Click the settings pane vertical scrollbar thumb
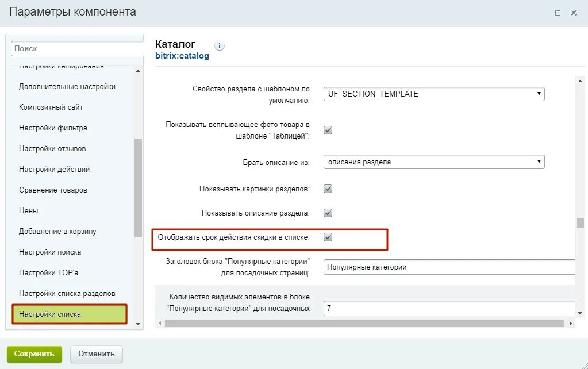 point(580,222)
